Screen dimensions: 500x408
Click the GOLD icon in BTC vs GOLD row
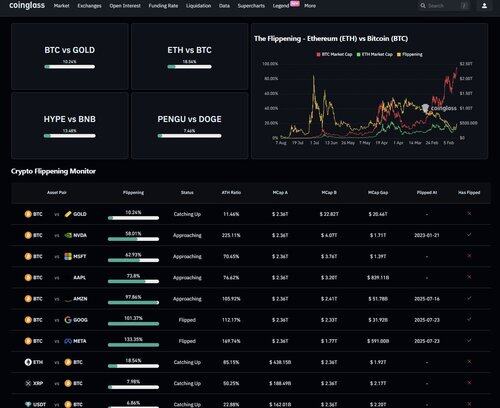68,214
